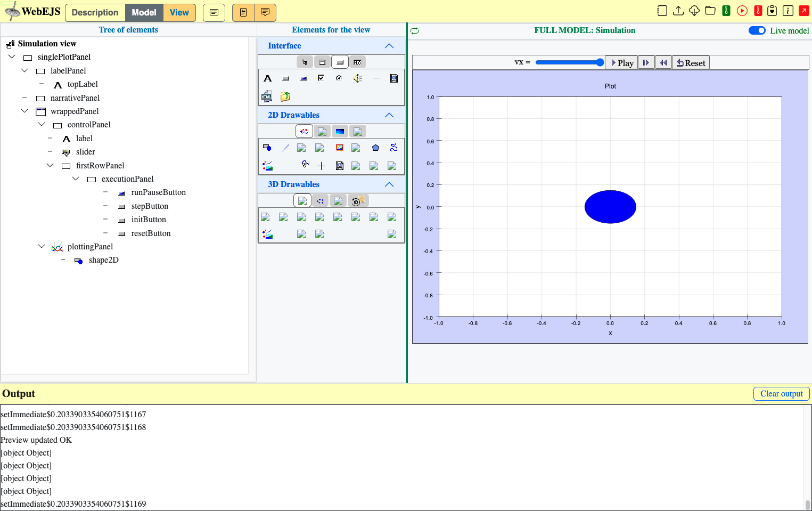The width and height of the screenshot is (812, 511).
Task: Pick the diagonal segment 2D drawable
Action: (x=285, y=148)
